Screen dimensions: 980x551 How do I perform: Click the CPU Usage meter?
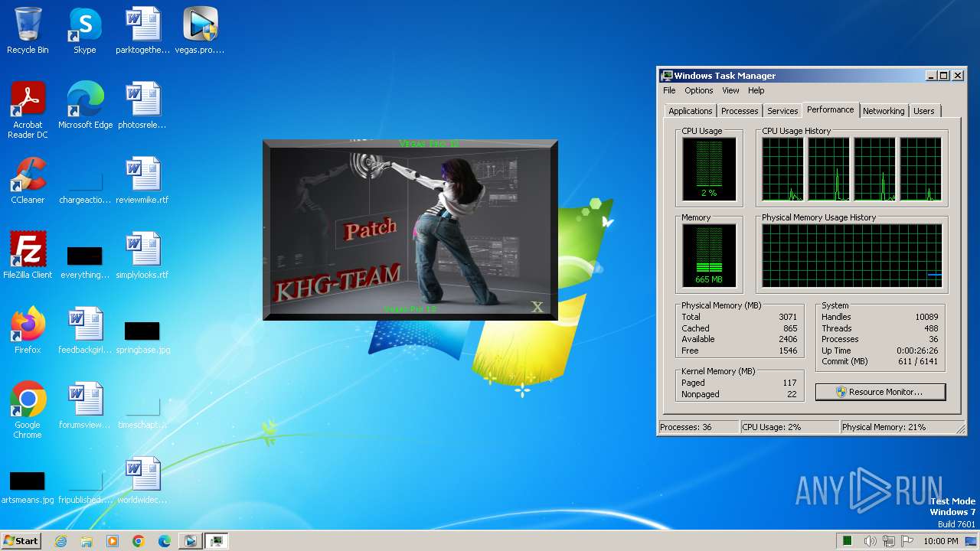[709, 169]
